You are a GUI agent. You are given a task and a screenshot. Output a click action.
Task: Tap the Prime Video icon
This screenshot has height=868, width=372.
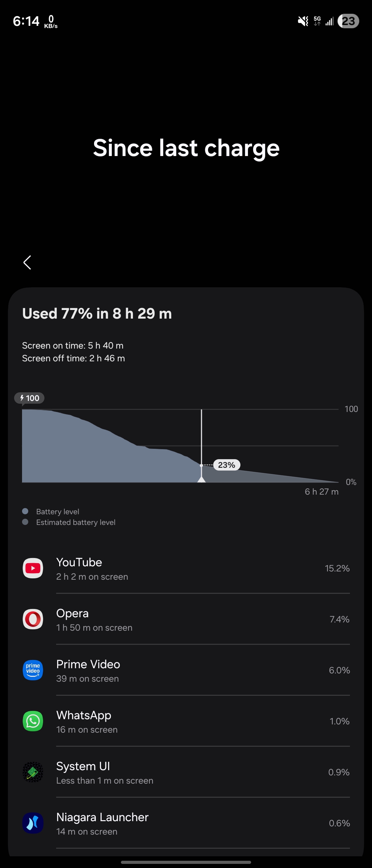pyautogui.click(x=33, y=670)
